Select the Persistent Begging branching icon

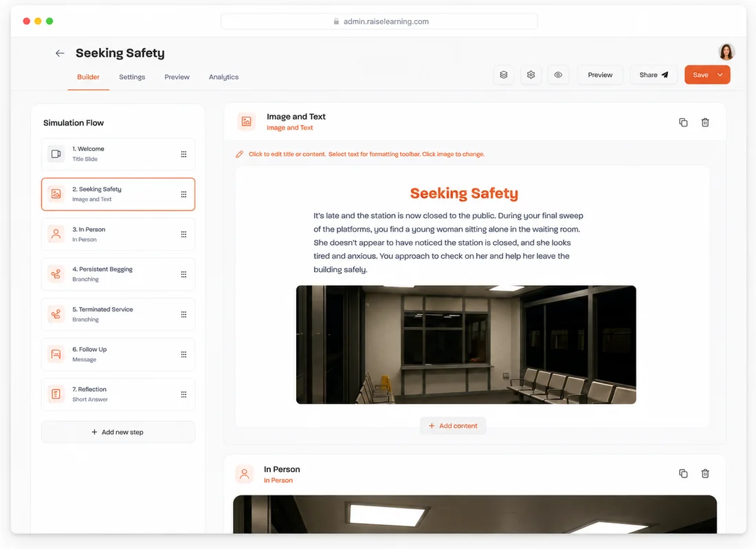coord(56,274)
